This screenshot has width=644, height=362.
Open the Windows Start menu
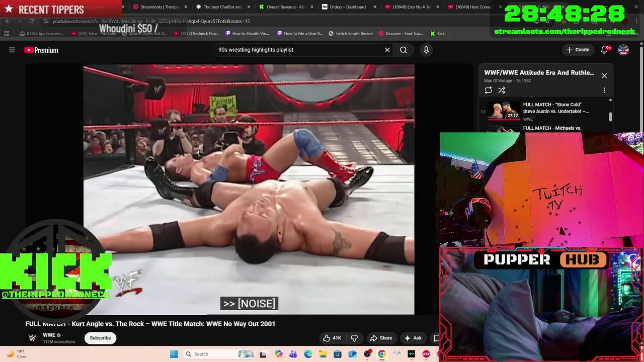(174, 354)
